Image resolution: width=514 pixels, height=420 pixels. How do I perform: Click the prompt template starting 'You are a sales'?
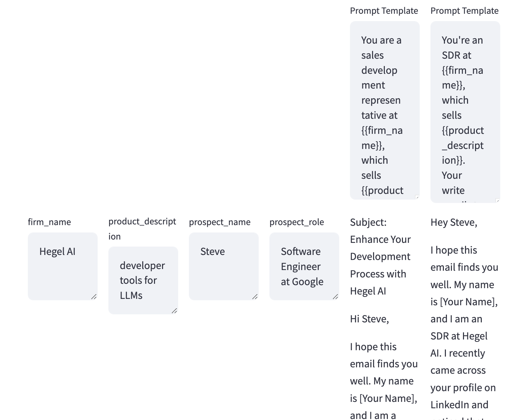click(384, 110)
